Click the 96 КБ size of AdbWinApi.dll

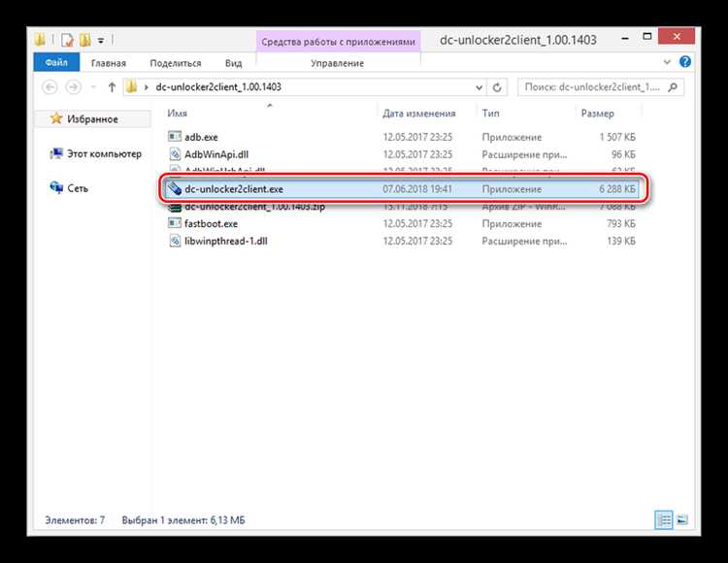point(623,154)
